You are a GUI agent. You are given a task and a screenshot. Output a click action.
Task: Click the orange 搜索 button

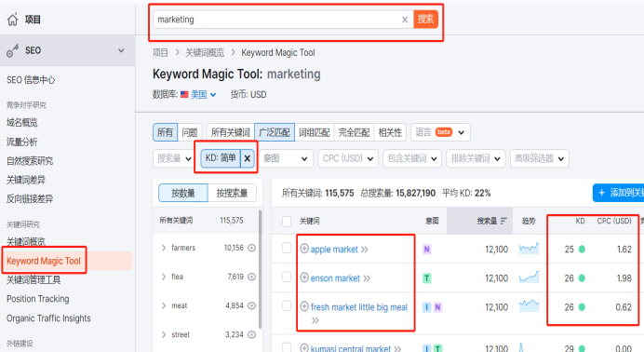(425, 20)
